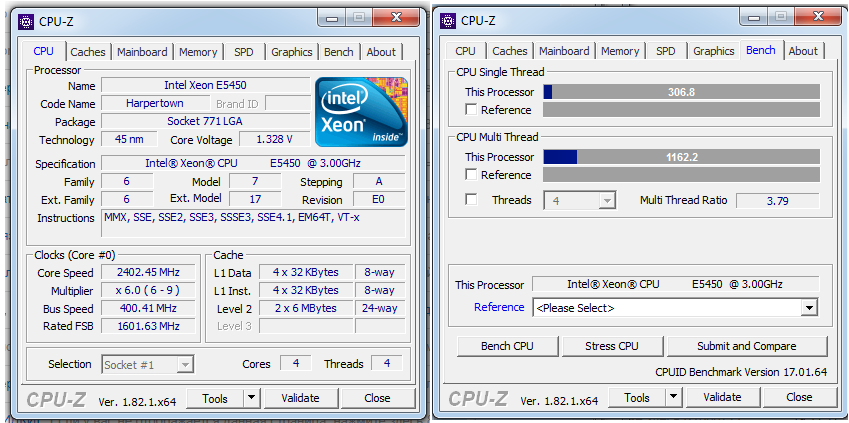Tick the Threads checkbox
Screen dimensions: 849x423
tap(471, 200)
